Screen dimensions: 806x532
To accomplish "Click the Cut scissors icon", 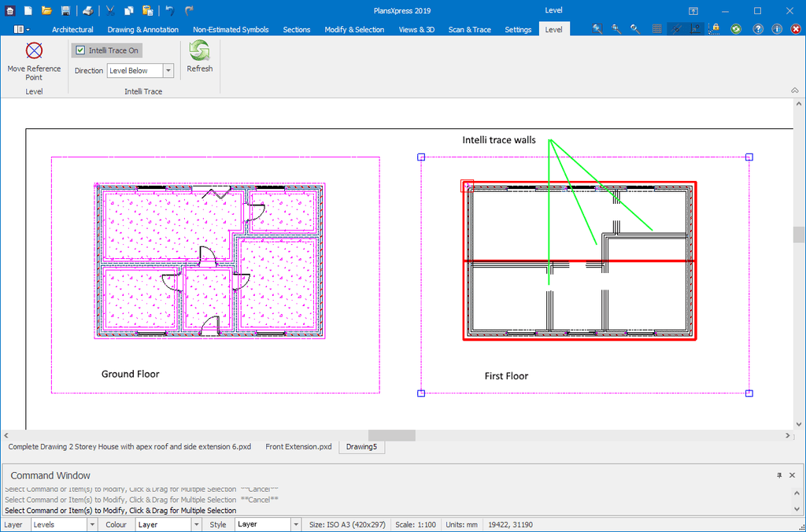I will pos(110,11).
